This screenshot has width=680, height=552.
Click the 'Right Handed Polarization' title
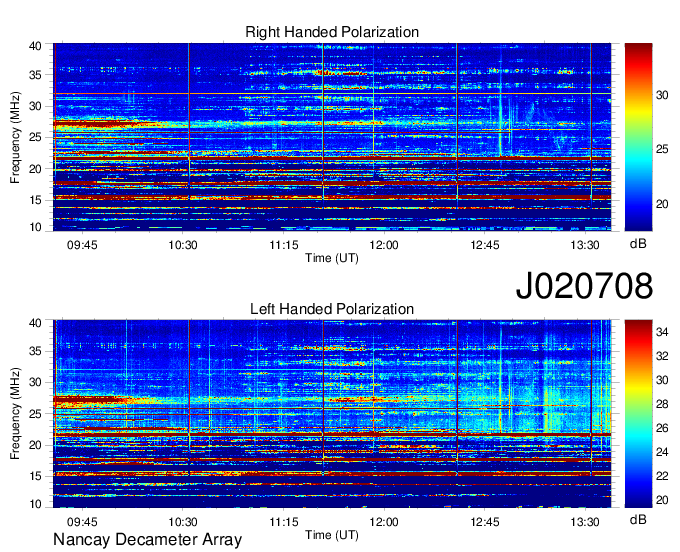(x=332, y=32)
